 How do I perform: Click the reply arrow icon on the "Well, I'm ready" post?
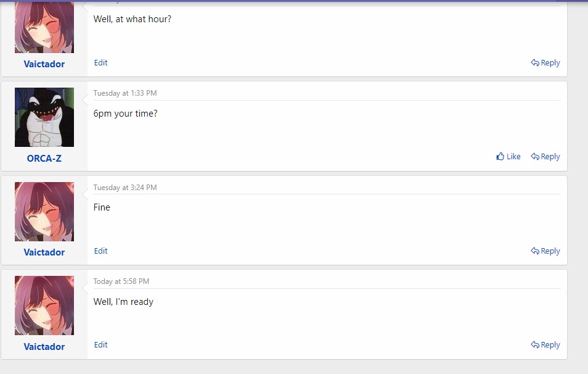[x=535, y=345]
